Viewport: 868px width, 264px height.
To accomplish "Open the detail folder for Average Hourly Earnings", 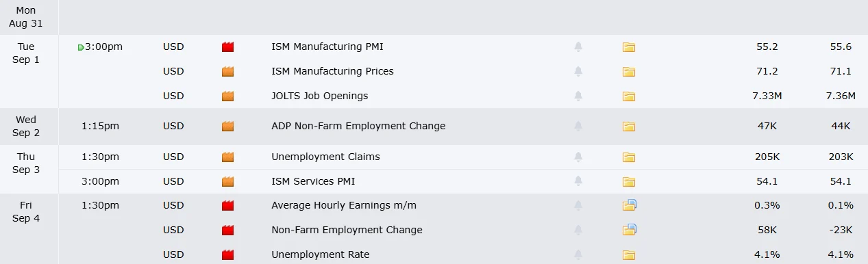I will point(630,205).
